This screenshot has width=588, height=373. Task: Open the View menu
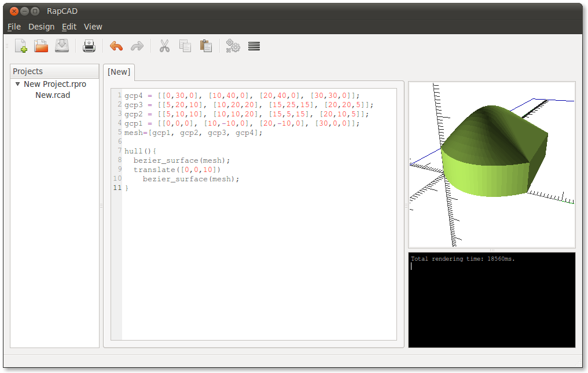point(93,27)
